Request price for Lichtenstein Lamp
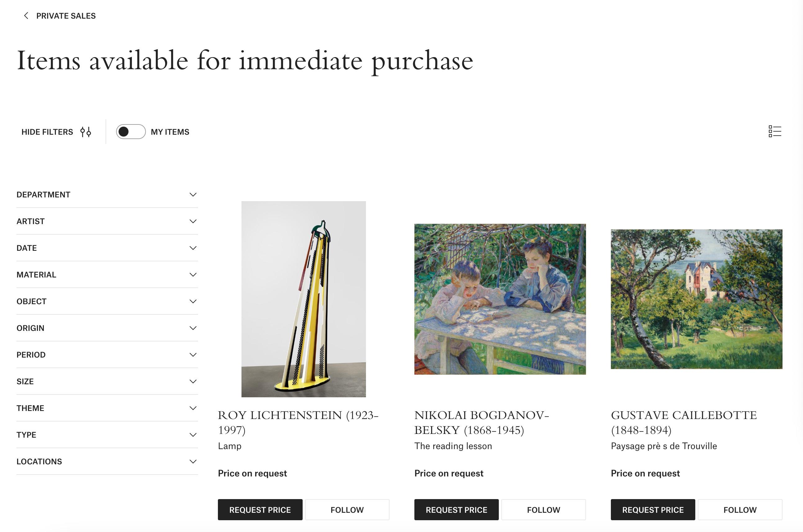 click(260, 510)
